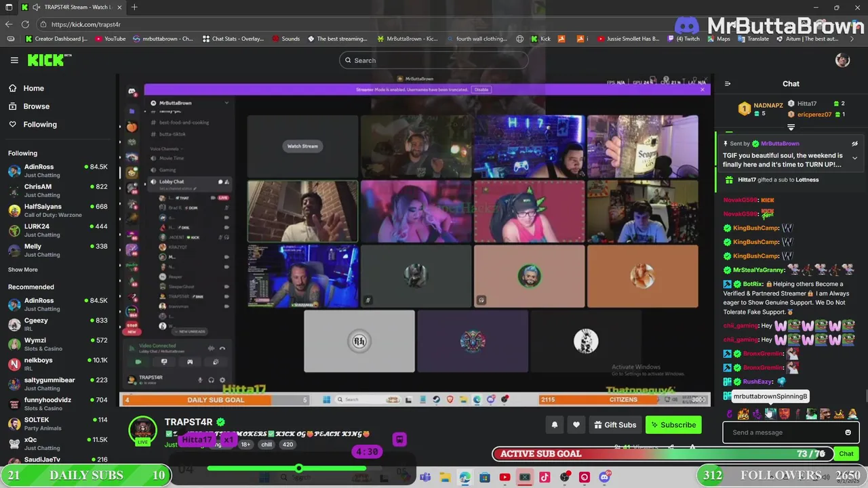Open a new browser tab
Screen dimensions: 868x488
pos(134,7)
